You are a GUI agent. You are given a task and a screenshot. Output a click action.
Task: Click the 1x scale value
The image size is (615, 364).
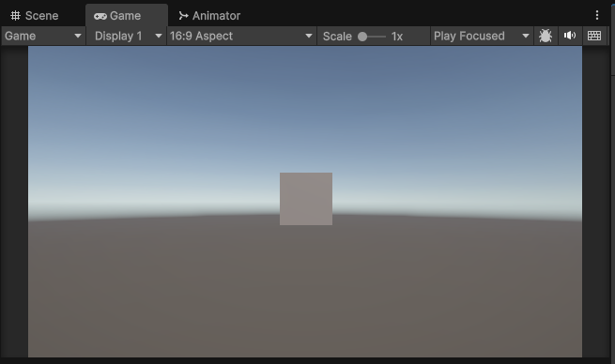(397, 37)
